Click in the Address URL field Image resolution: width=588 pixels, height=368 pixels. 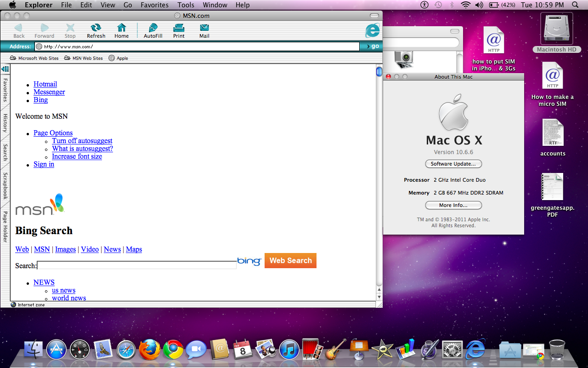click(x=197, y=46)
